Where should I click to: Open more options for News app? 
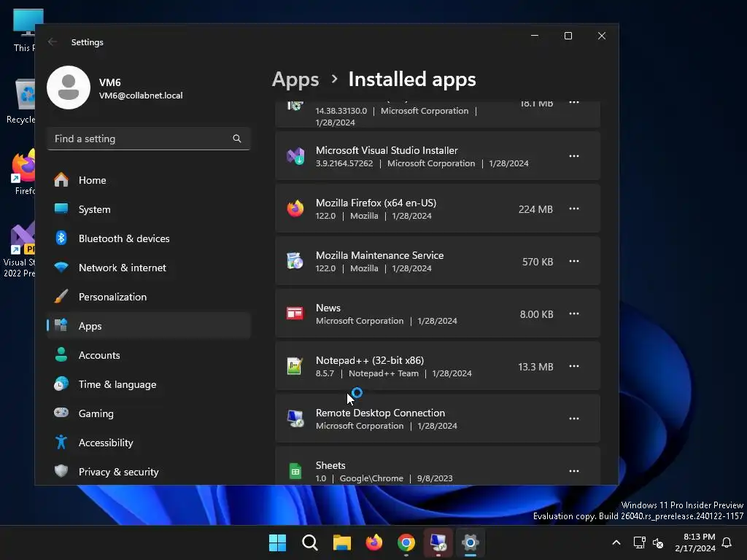574,314
